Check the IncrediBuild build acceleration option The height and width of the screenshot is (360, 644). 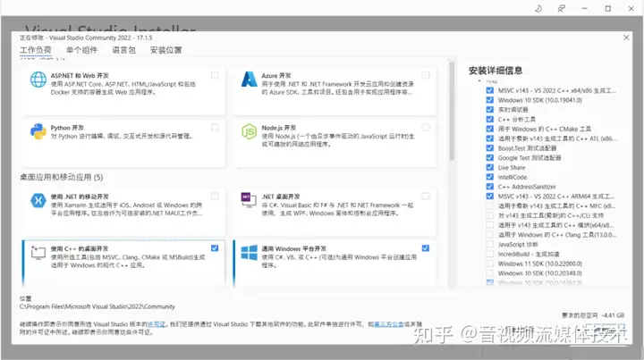click(489, 254)
